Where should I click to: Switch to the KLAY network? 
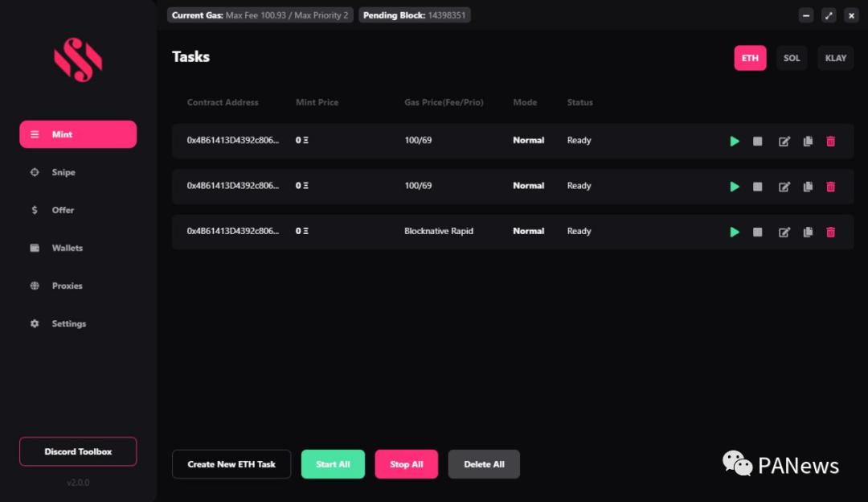click(x=836, y=58)
